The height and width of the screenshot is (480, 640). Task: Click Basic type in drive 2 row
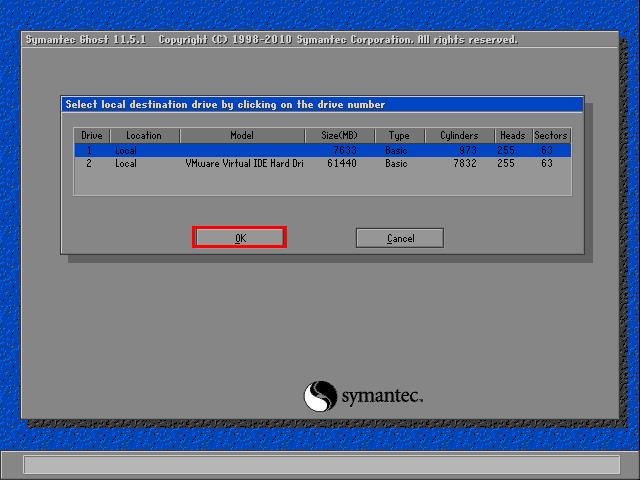coord(396,164)
